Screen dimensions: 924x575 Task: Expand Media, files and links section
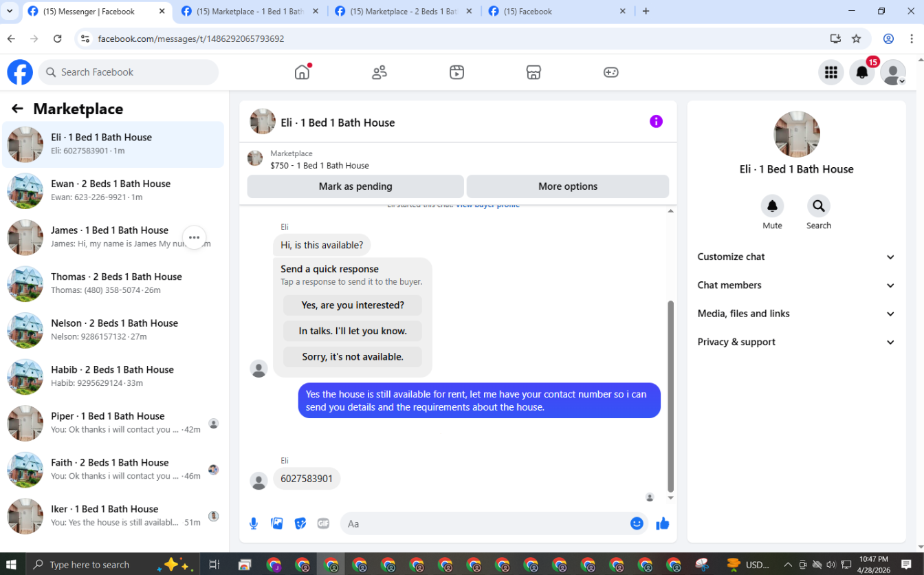click(796, 314)
